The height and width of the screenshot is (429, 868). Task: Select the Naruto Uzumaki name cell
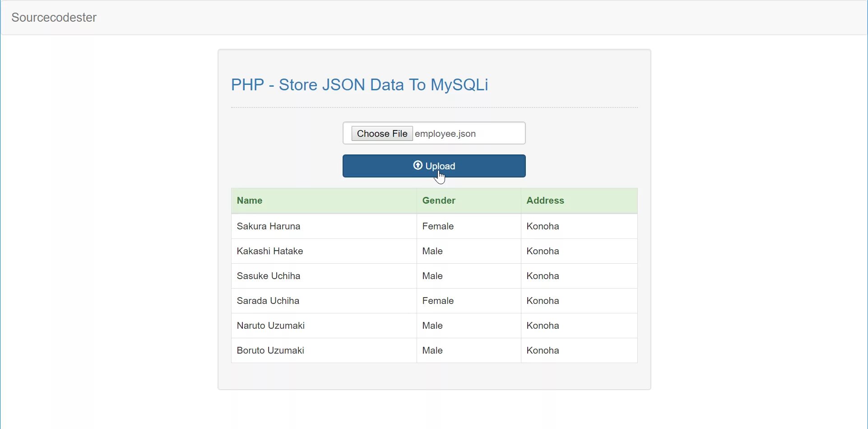271,326
